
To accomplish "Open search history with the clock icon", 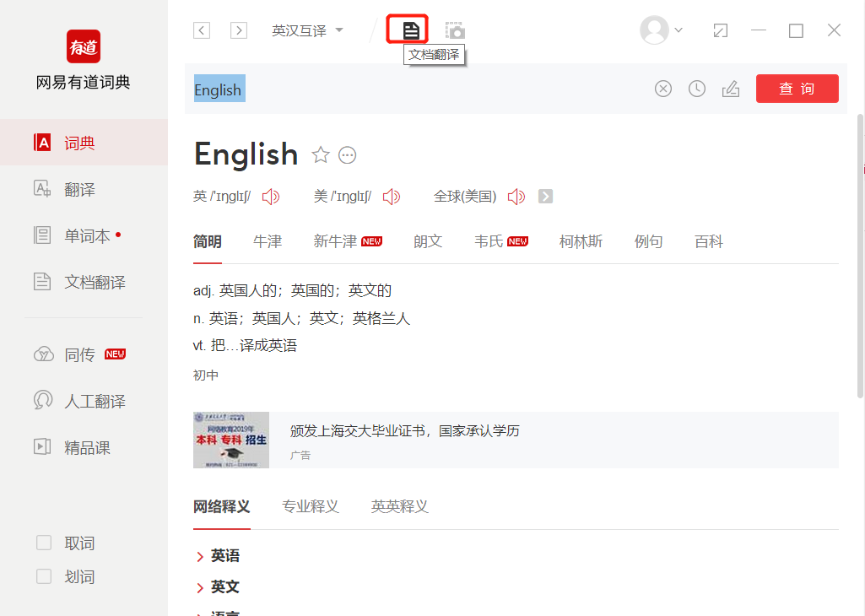I will tap(697, 89).
